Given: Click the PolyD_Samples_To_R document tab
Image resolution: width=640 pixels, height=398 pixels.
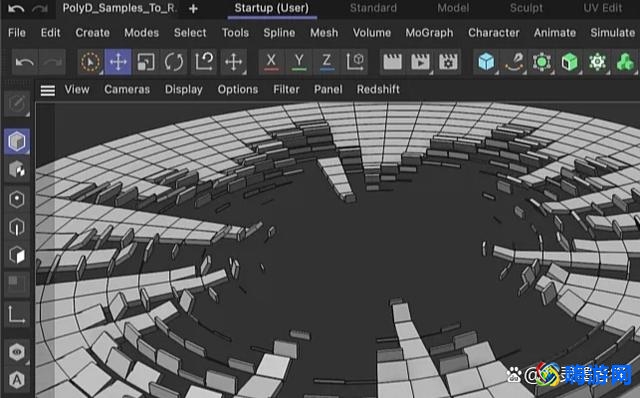Looking at the screenshot, I should pos(119,8).
